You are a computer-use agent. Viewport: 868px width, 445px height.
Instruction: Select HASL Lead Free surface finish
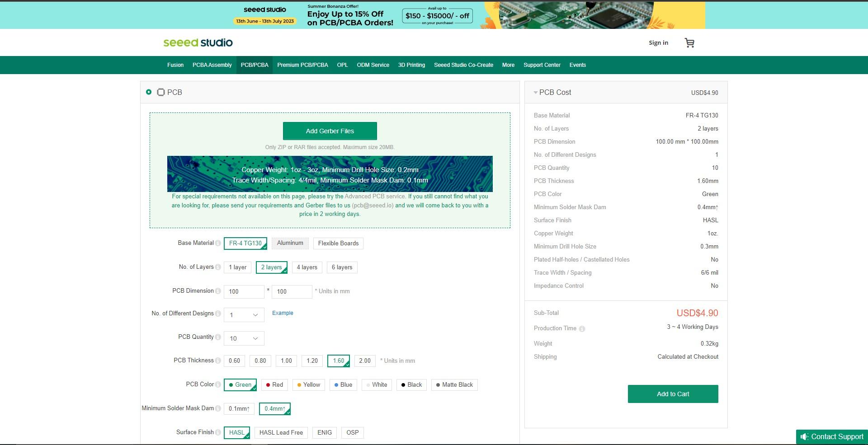281,432
